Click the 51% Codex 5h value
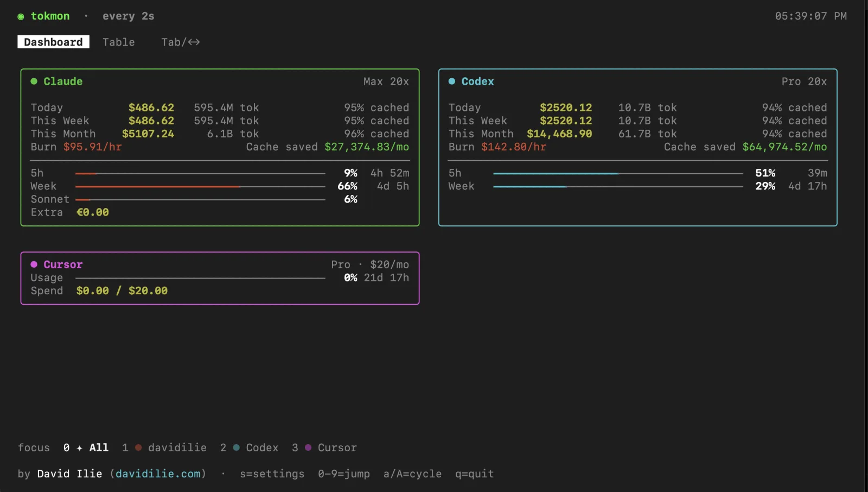 pyautogui.click(x=765, y=173)
